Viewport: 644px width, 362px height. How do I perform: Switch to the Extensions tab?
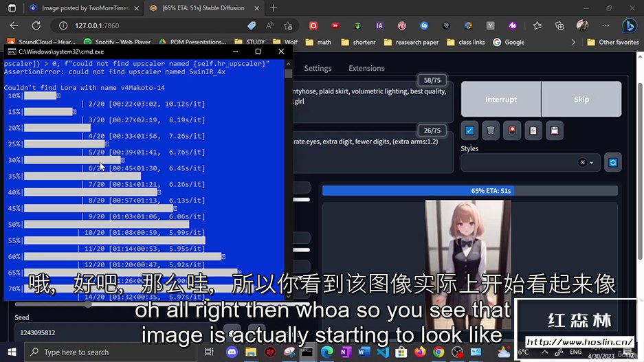coord(366,68)
